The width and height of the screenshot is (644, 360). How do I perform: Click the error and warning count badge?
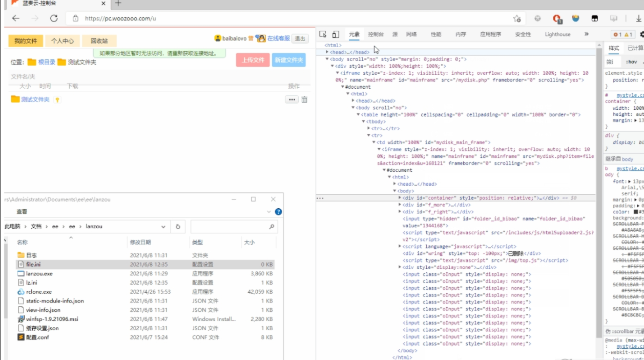click(623, 34)
